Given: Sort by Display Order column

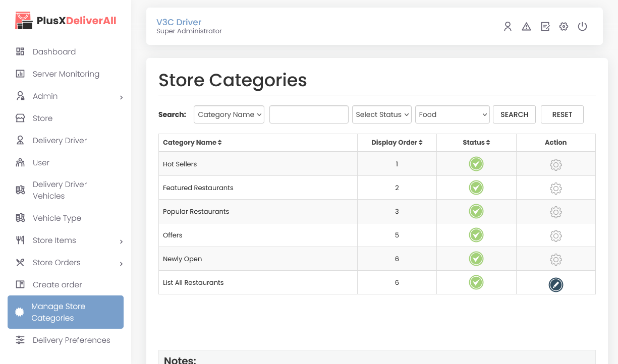Looking at the screenshot, I should coord(397,143).
